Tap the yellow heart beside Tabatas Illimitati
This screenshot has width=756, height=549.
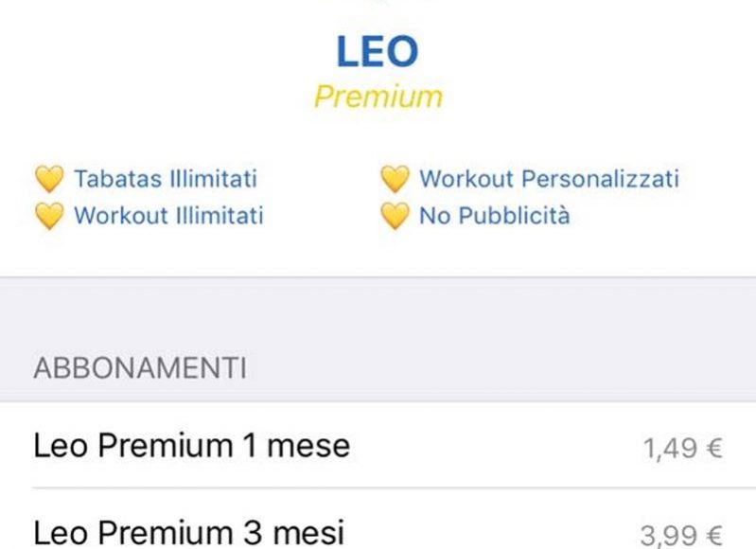coord(49,179)
